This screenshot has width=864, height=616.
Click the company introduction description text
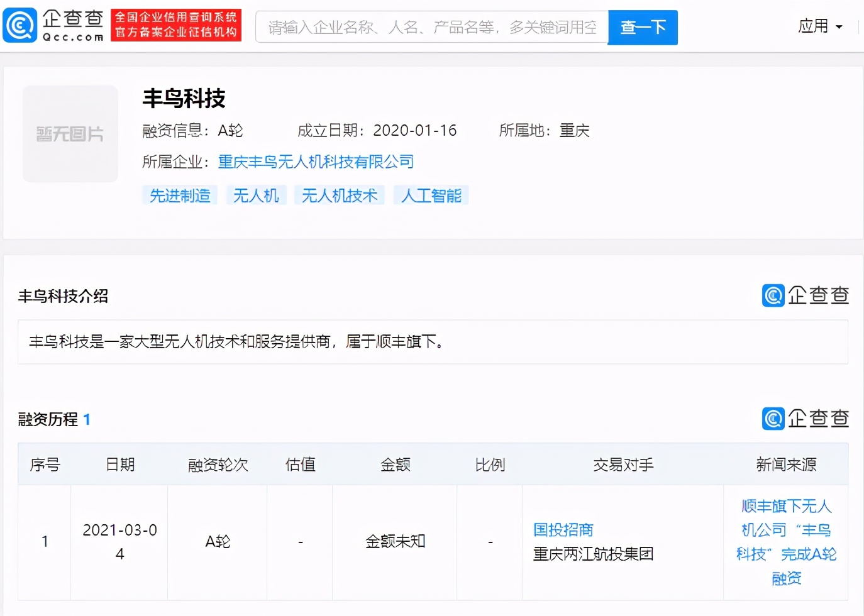(237, 342)
